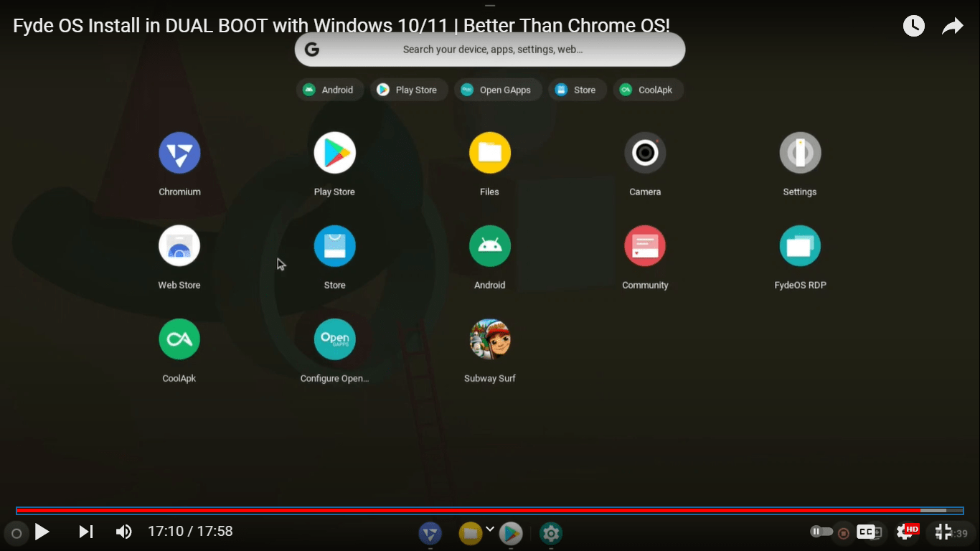
Task: Launch the Store app in grid
Action: pos(334,246)
